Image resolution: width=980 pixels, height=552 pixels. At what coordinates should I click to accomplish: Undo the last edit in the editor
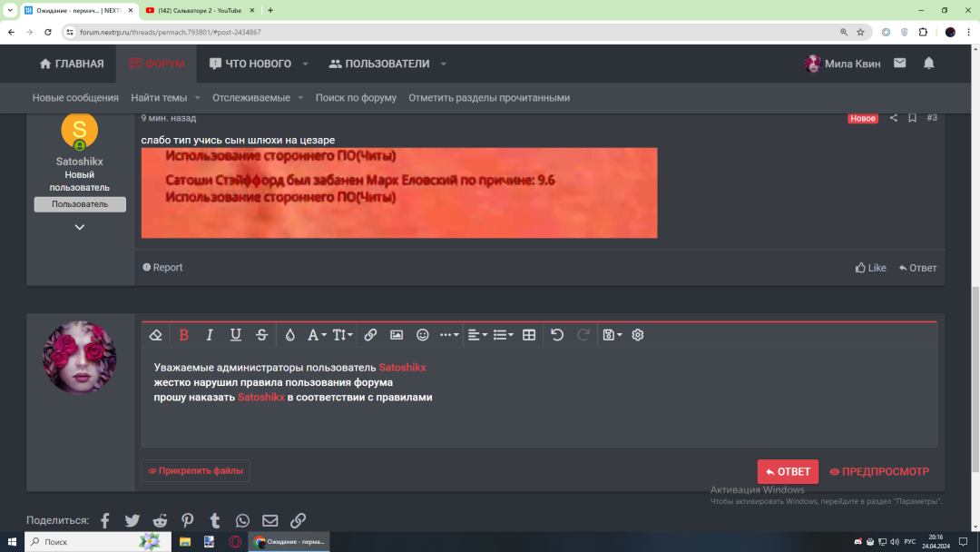click(x=557, y=335)
